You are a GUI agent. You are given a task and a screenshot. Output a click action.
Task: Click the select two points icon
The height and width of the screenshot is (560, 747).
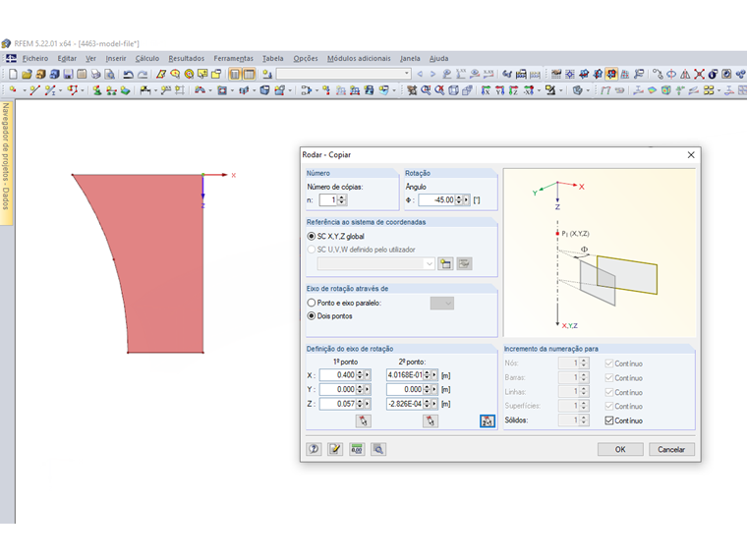[487, 420]
